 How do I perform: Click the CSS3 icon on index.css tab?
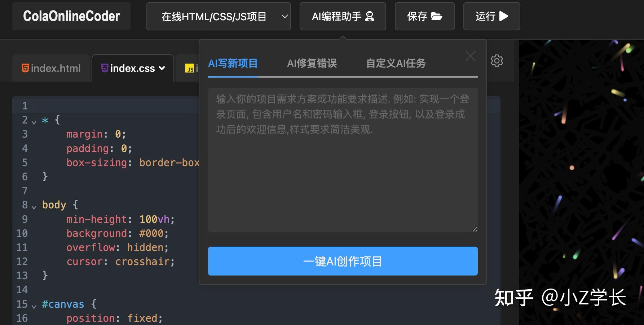click(105, 68)
